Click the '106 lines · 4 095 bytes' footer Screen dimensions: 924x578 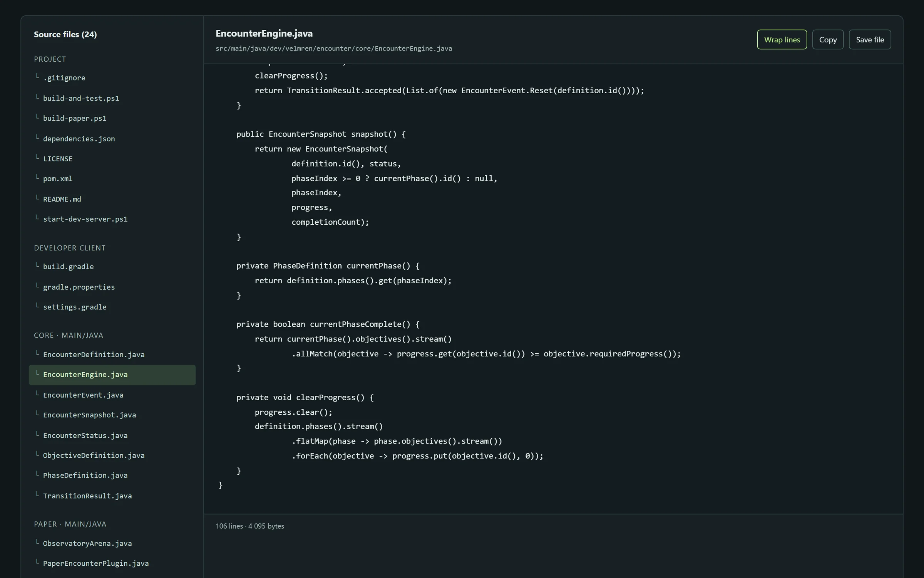pyautogui.click(x=250, y=526)
